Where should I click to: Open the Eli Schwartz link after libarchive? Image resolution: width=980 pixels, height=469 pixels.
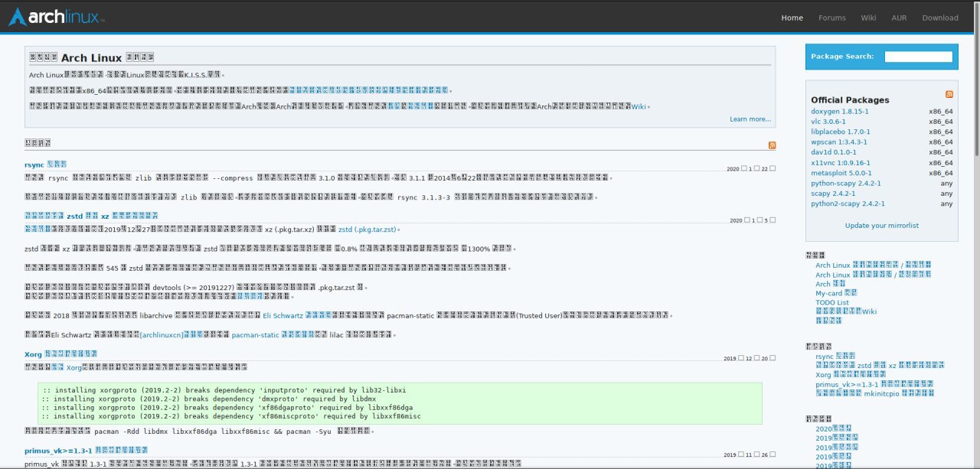point(296,315)
